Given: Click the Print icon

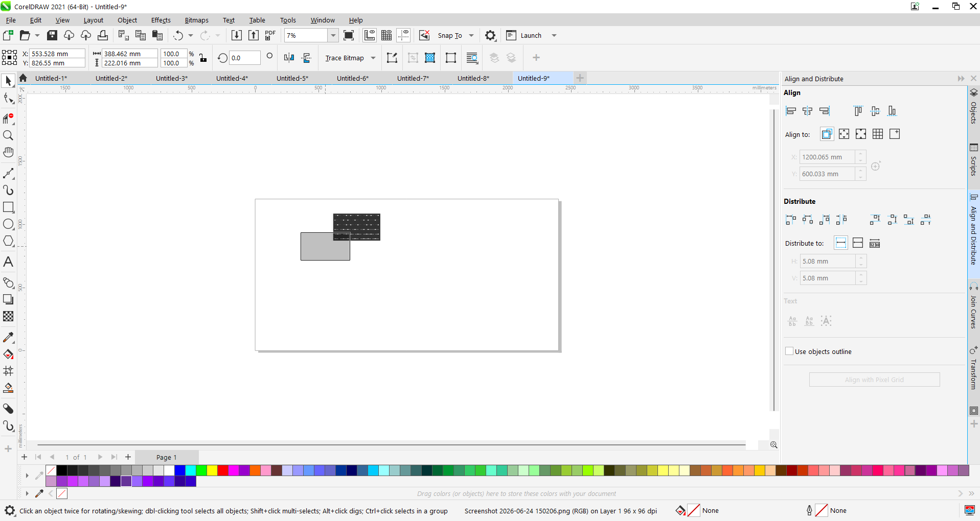Looking at the screenshot, I should click(x=103, y=35).
